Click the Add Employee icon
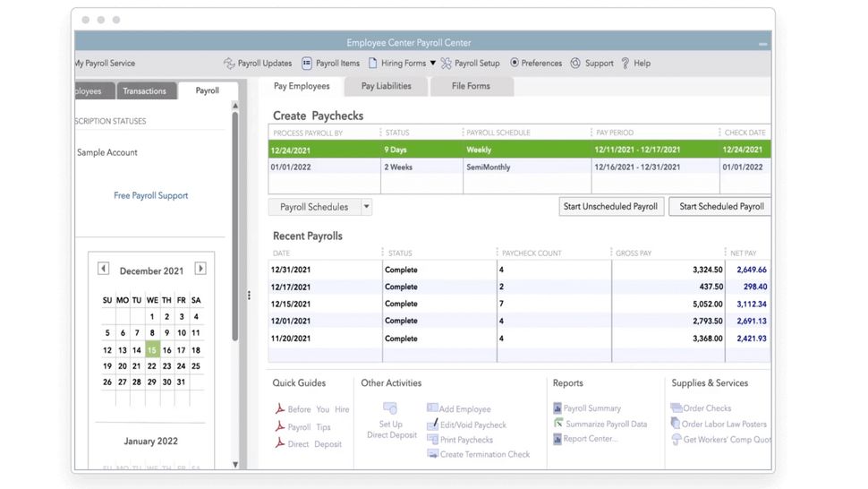The image size is (868, 489). pyautogui.click(x=432, y=407)
